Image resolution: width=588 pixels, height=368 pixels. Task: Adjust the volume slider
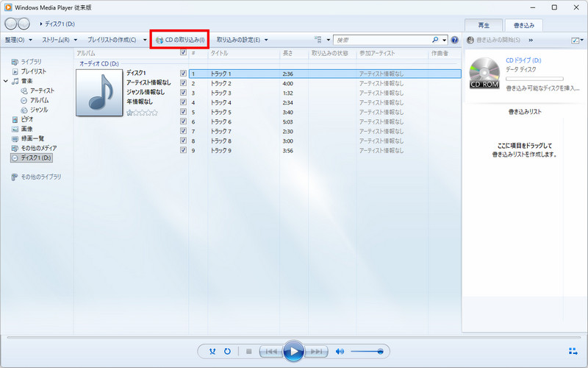367,352
